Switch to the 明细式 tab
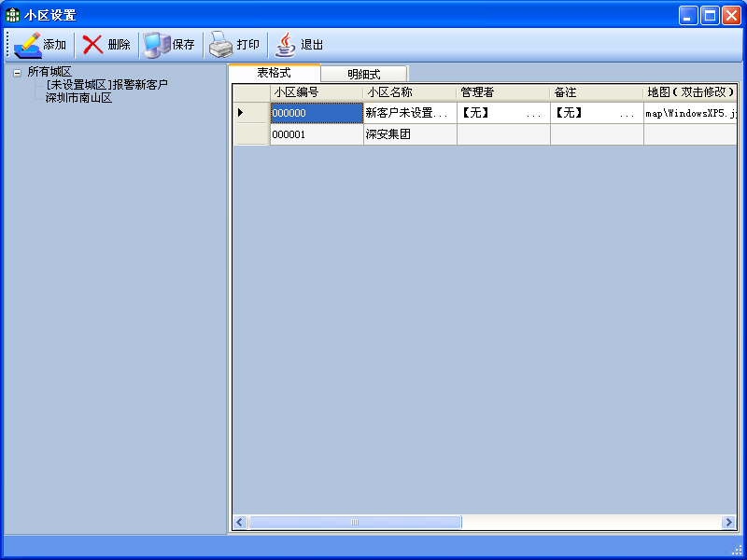 coord(364,75)
